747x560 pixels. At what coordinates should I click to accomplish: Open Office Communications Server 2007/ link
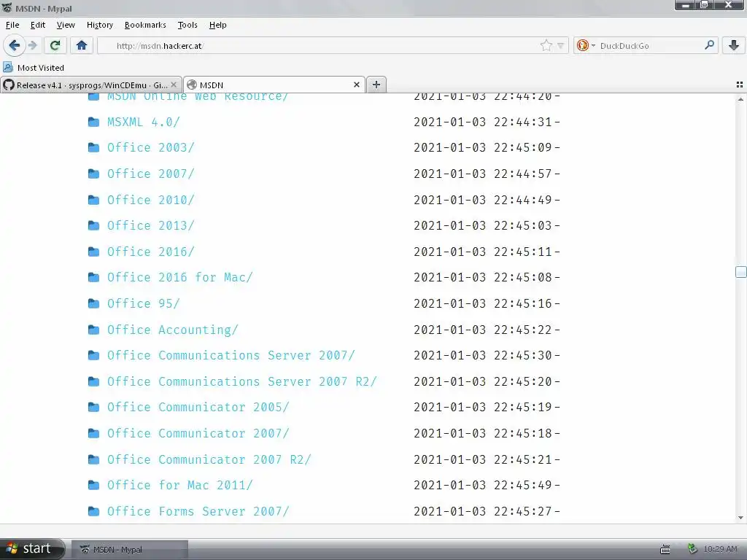pyautogui.click(x=231, y=355)
